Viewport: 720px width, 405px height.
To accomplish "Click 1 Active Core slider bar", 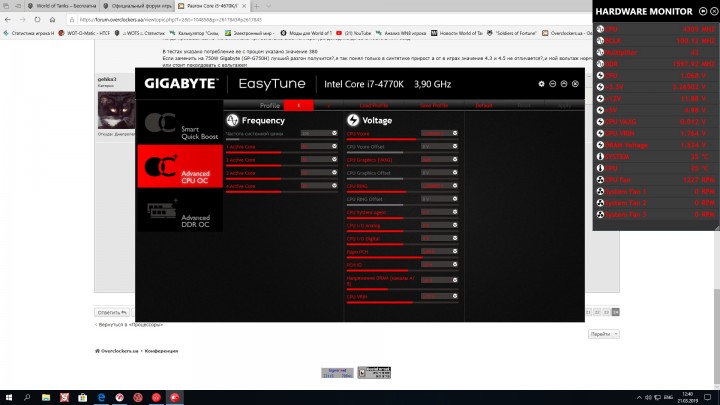I will (281, 152).
